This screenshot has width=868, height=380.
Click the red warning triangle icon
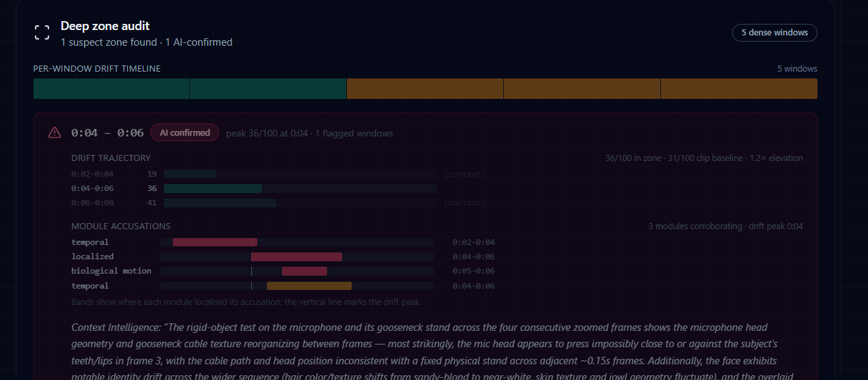coord(55,132)
